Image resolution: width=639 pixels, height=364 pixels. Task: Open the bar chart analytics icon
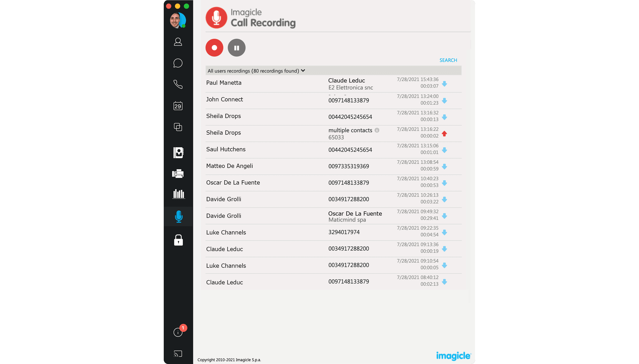179,194
